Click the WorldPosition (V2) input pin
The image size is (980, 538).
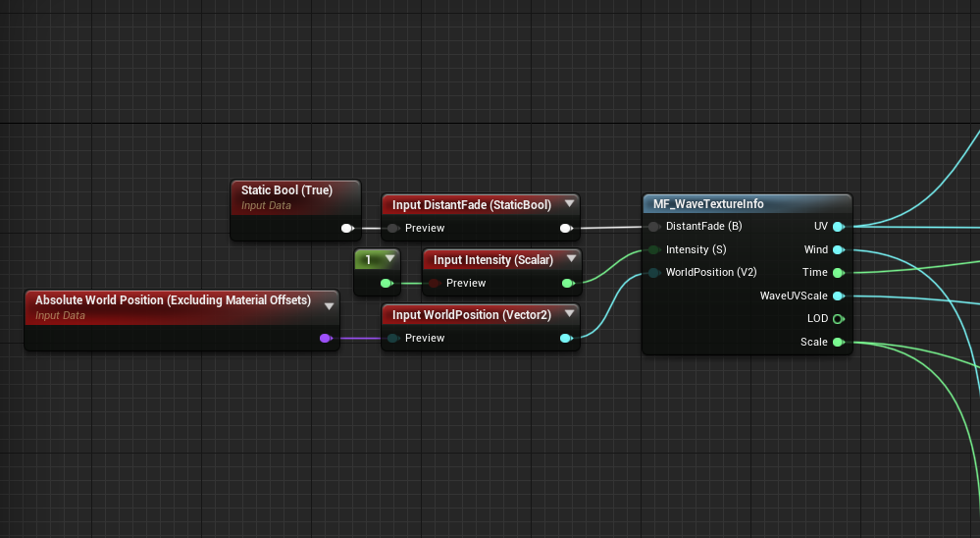(x=654, y=273)
